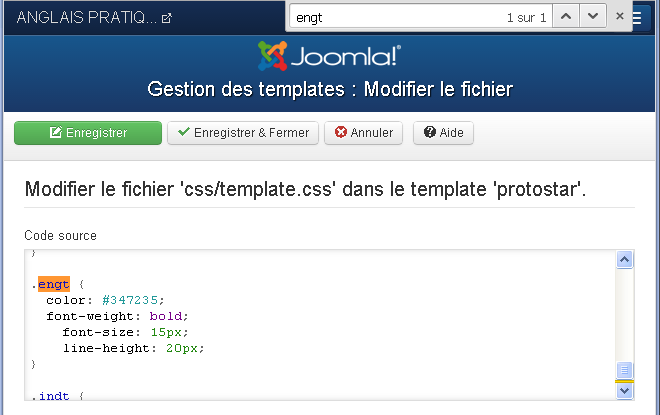
Task: Cancel editing with the Annuler button
Action: (363, 133)
